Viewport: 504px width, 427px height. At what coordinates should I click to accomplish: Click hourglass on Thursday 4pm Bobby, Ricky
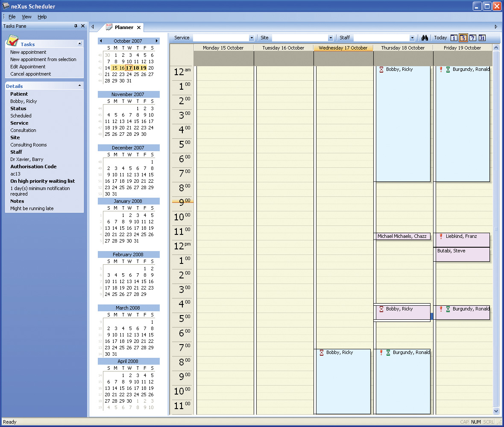coord(381,309)
